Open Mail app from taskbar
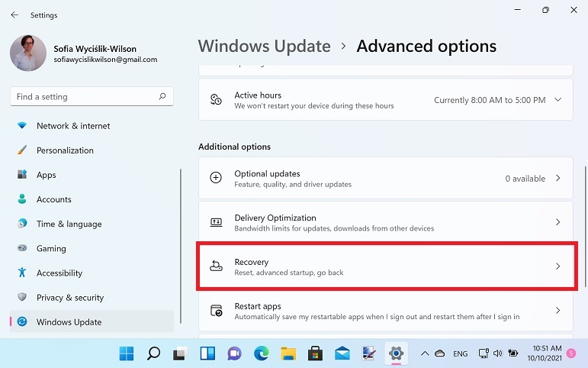The height and width of the screenshot is (368, 588). 342,353
